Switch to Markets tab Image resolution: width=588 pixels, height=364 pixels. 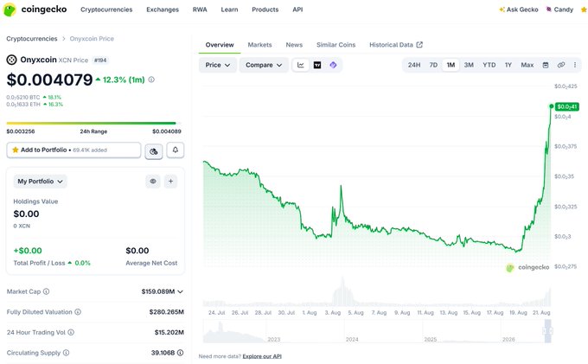260,45
